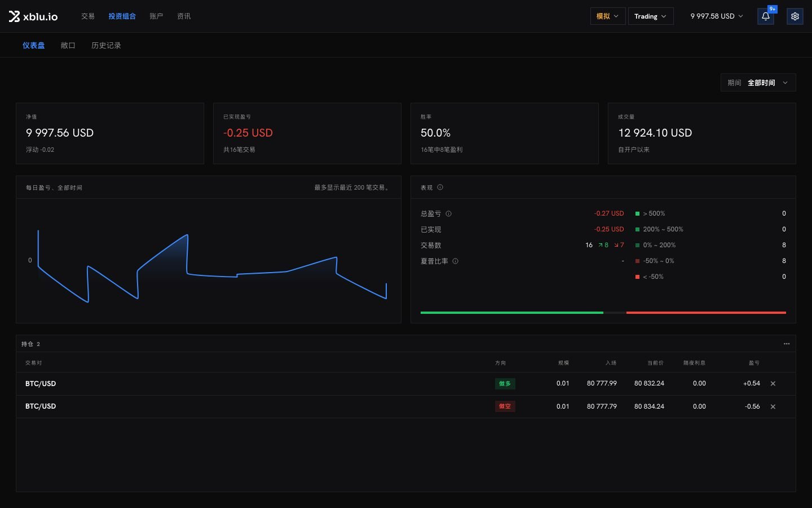This screenshot has width=812, height=508.
Task: Click the 总盈亏 -0.27 USD value
Action: tap(609, 214)
